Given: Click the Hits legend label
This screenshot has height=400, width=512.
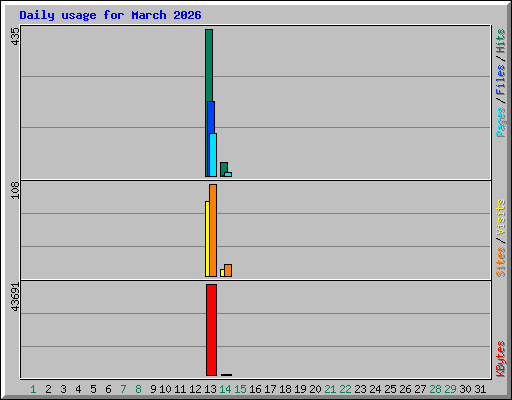Looking at the screenshot, I should pos(501,41).
